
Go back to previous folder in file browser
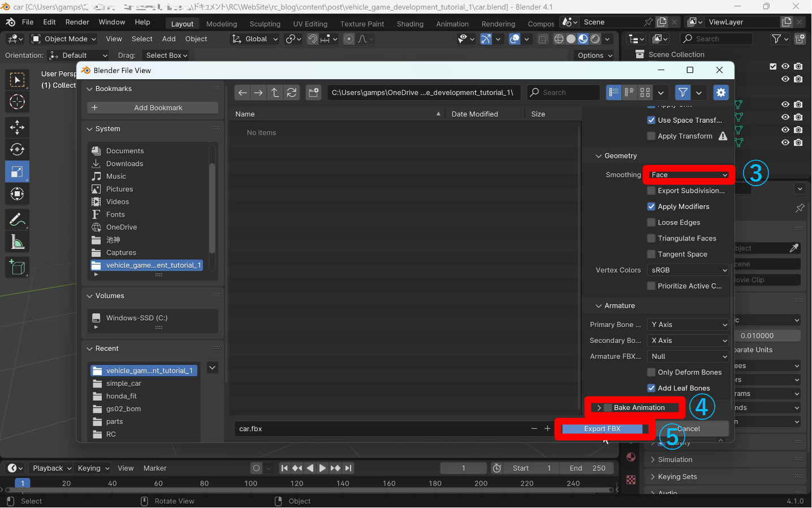[243, 93]
